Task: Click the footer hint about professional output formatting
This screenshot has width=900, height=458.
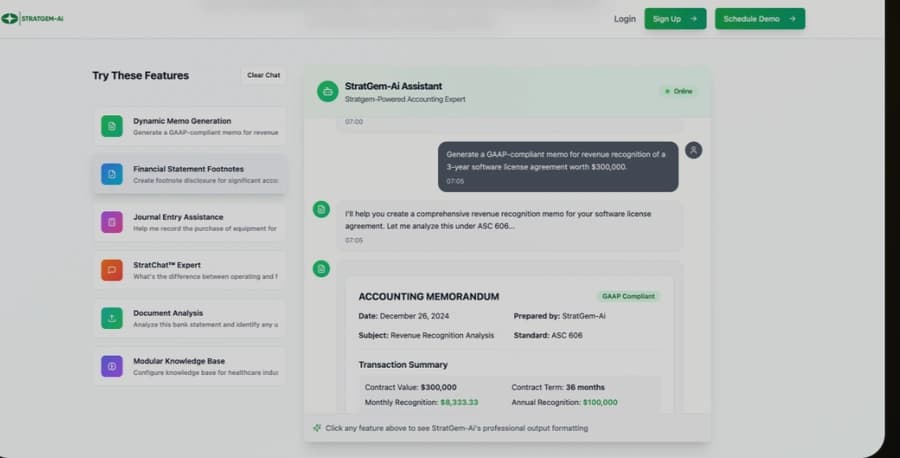Action: (x=456, y=428)
